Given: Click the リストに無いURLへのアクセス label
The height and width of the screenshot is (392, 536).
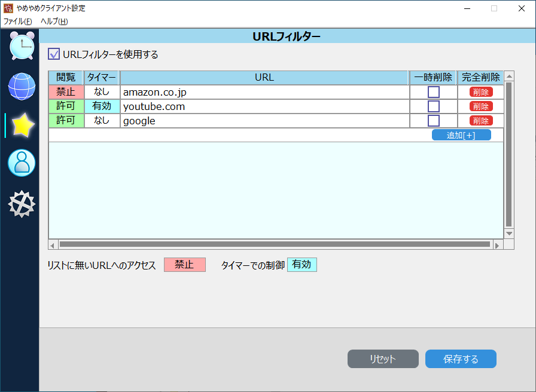Looking at the screenshot, I should (102, 265).
